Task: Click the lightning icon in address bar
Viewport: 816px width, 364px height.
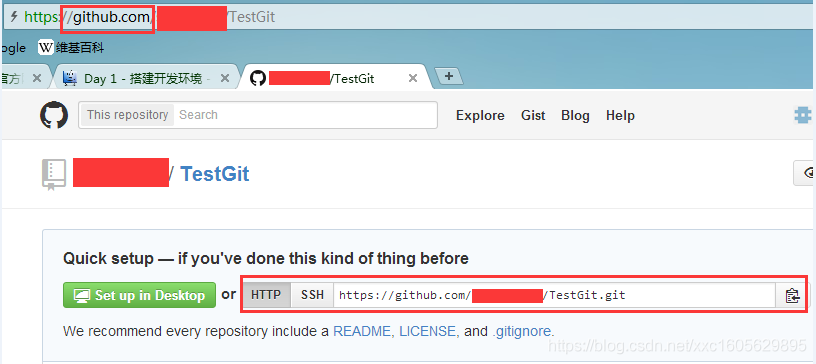Action: pos(14,17)
